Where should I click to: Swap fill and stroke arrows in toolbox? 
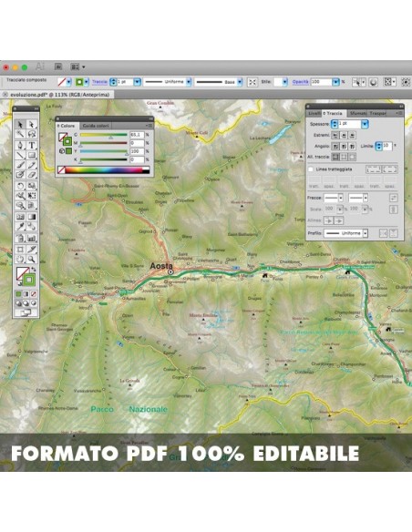[34, 270]
